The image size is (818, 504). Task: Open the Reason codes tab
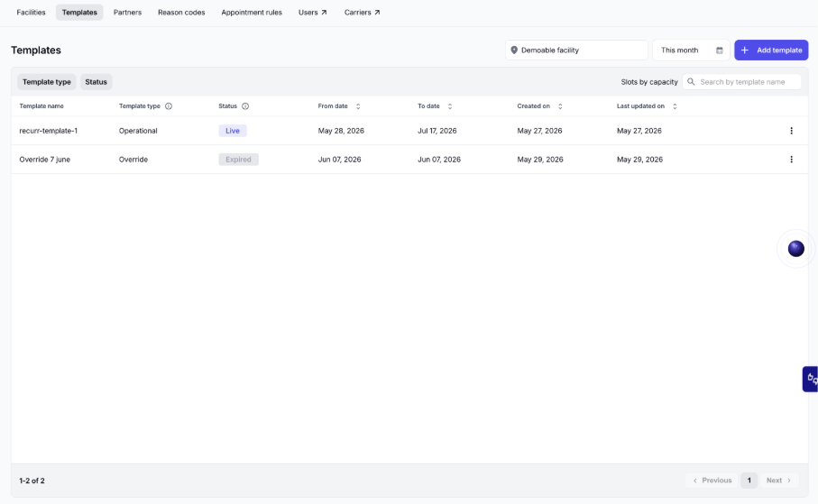(181, 12)
